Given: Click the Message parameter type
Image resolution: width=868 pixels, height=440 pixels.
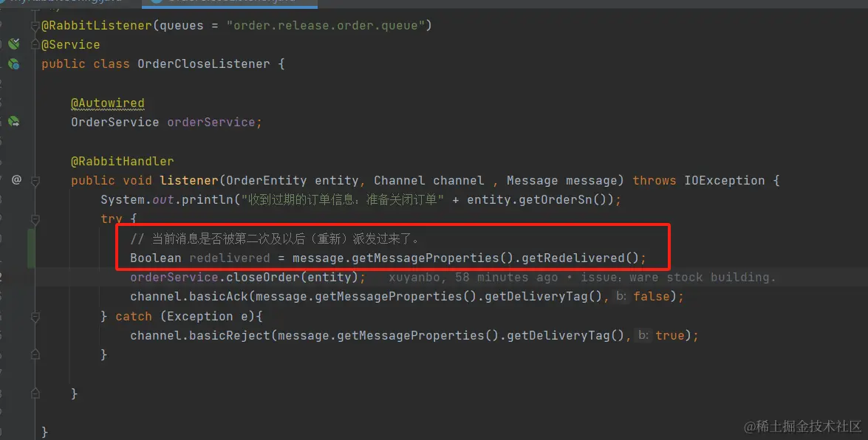Looking at the screenshot, I should tap(532, 180).
